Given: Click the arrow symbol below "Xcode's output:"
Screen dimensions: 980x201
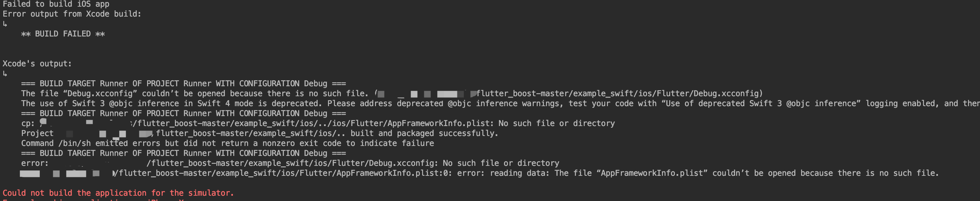Looking at the screenshot, I should pos(5,74).
